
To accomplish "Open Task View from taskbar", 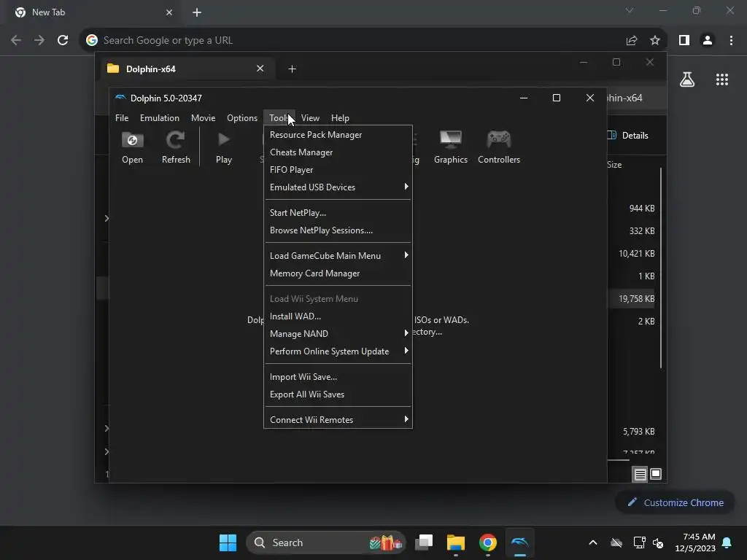I will tap(424, 542).
